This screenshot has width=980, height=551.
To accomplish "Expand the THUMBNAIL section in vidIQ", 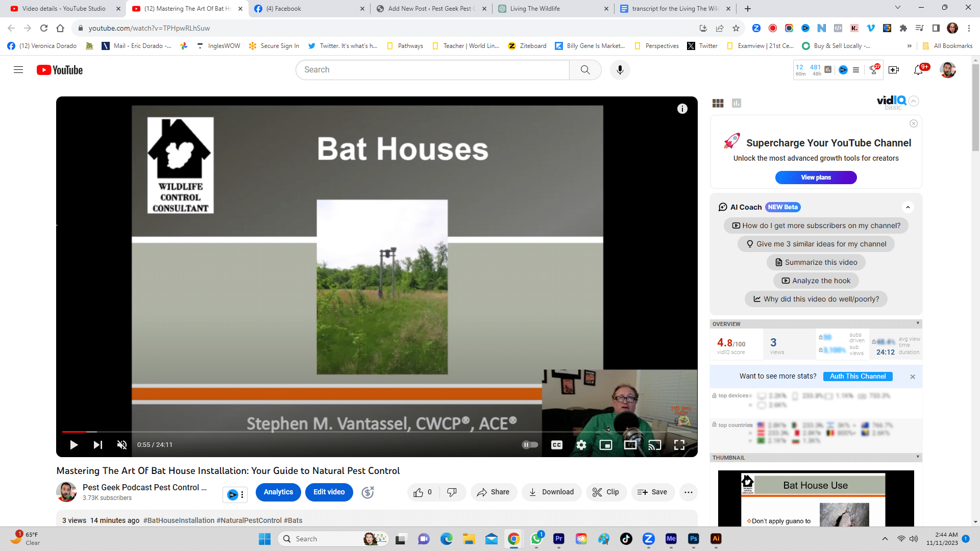I will coord(918,458).
